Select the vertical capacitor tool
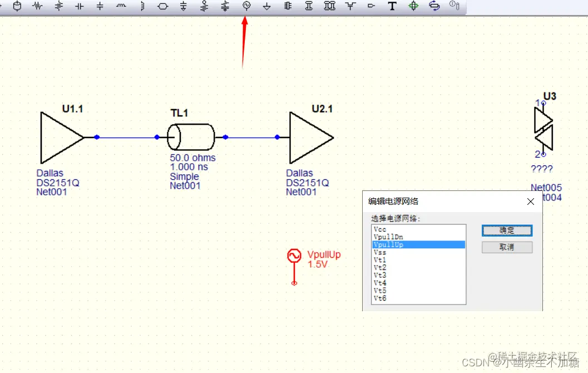Screen dimensions: 588x373 coord(100,6)
